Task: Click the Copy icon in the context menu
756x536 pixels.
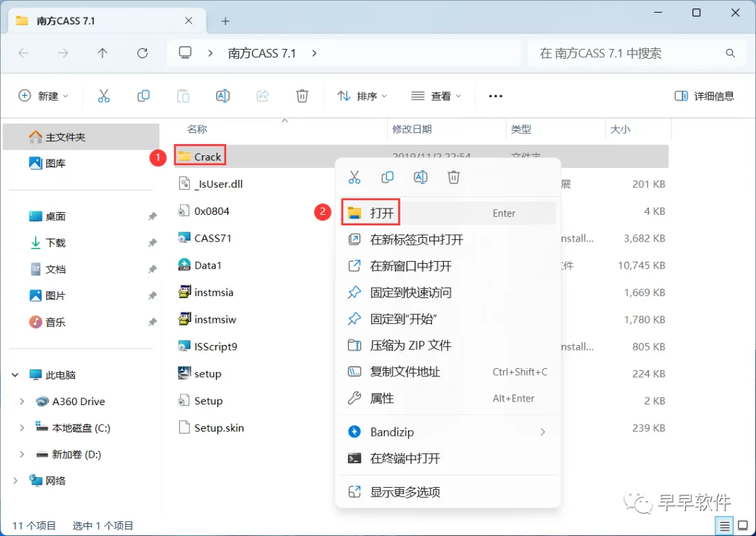Action: click(387, 177)
